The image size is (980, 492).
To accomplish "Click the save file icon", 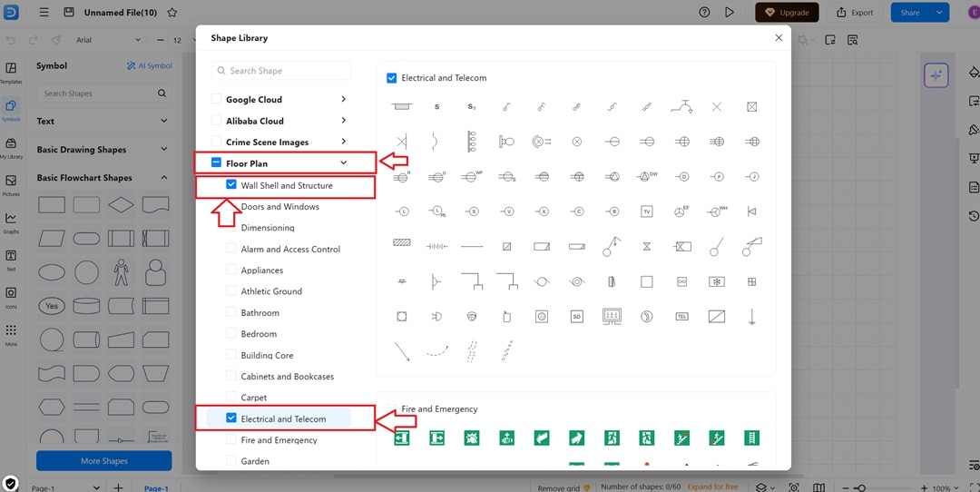I will tap(69, 13).
